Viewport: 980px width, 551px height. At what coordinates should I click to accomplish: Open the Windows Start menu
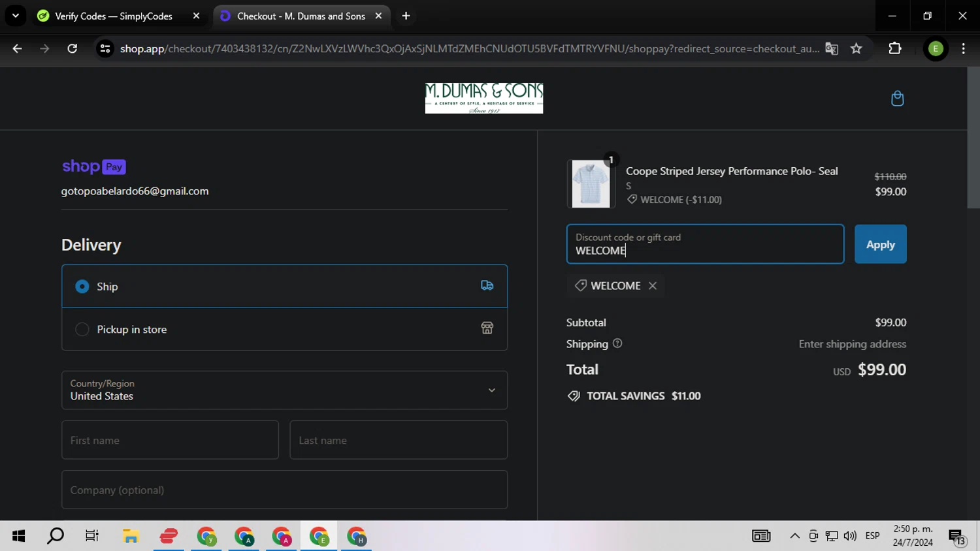[18, 536]
